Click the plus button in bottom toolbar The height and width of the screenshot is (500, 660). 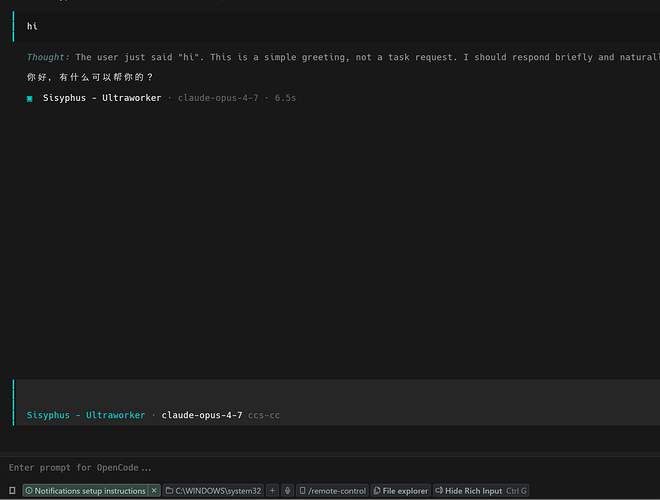[272, 491]
